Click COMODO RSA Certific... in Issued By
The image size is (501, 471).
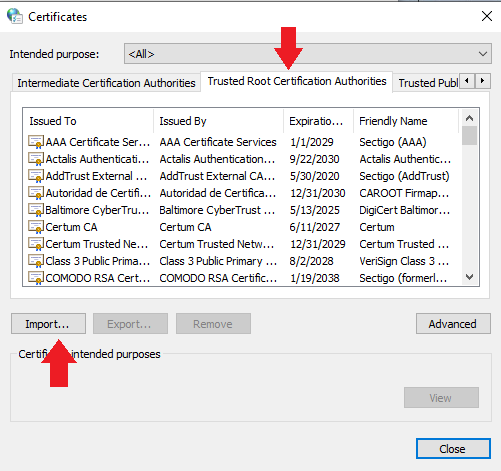pos(218,278)
